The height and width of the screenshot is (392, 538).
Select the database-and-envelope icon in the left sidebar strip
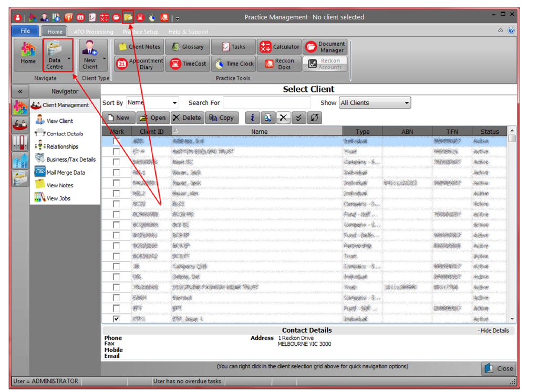(x=20, y=178)
